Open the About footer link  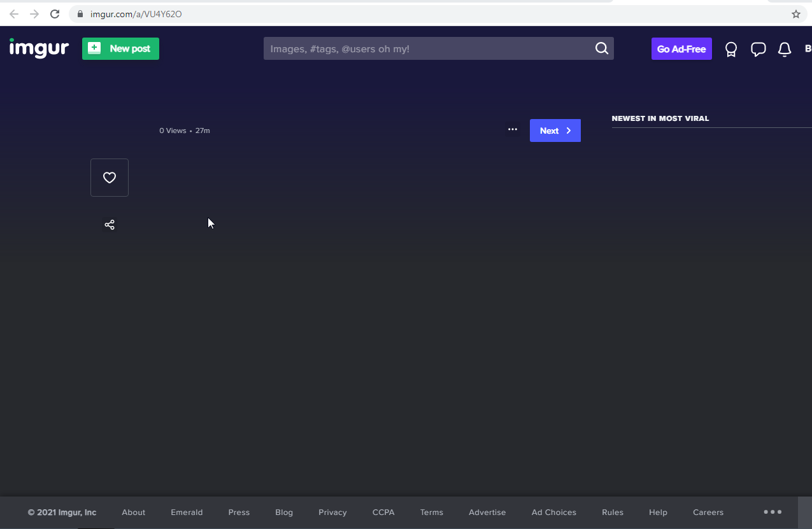pos(134,512)
